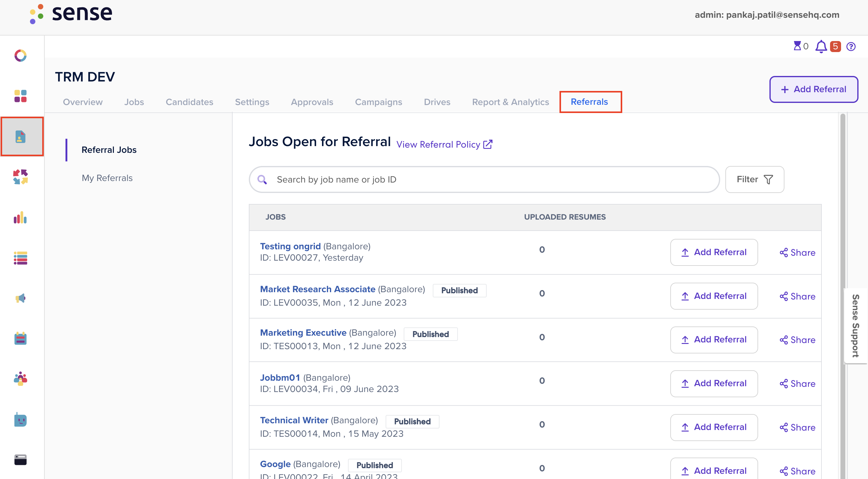Open the dark card icon at sidebar bottom

tap(20, 460)
